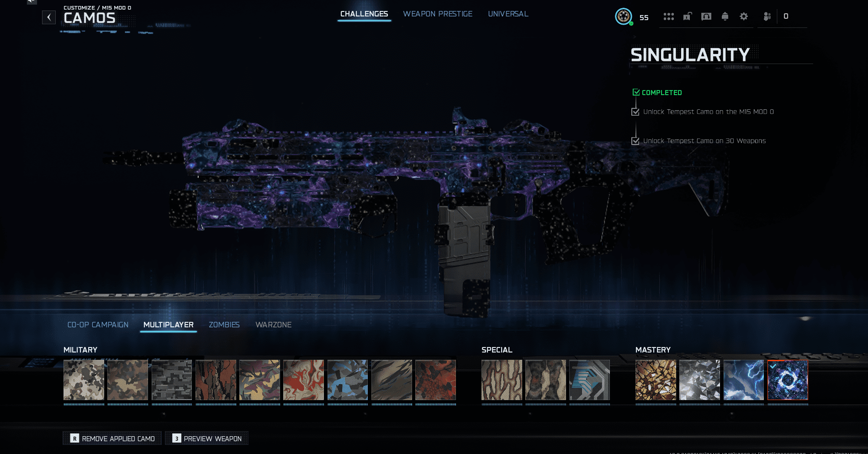This screenshot has height=454, width=868.
Task: Select the gold shattered mastery camo swatch
Action: tap(656, 380)
